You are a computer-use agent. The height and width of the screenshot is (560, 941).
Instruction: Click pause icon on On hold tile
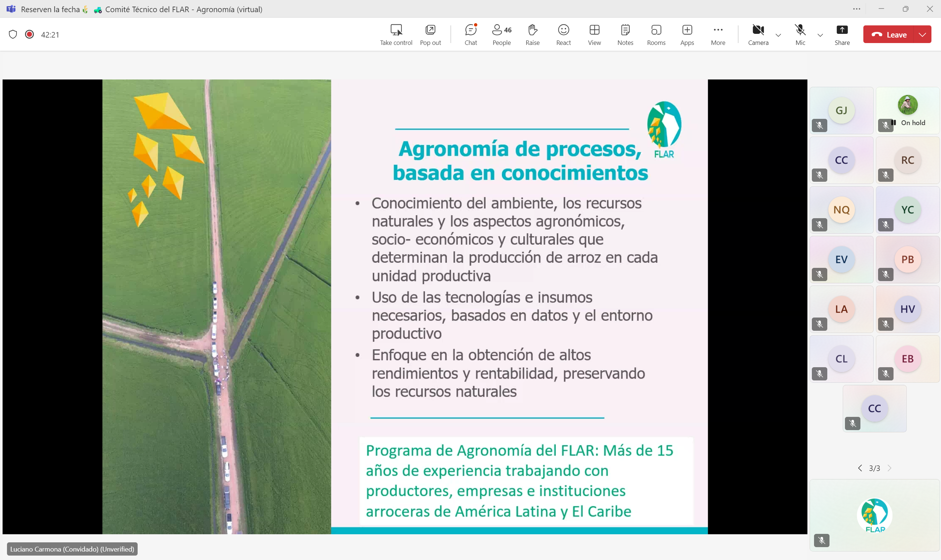pos(894,123)
